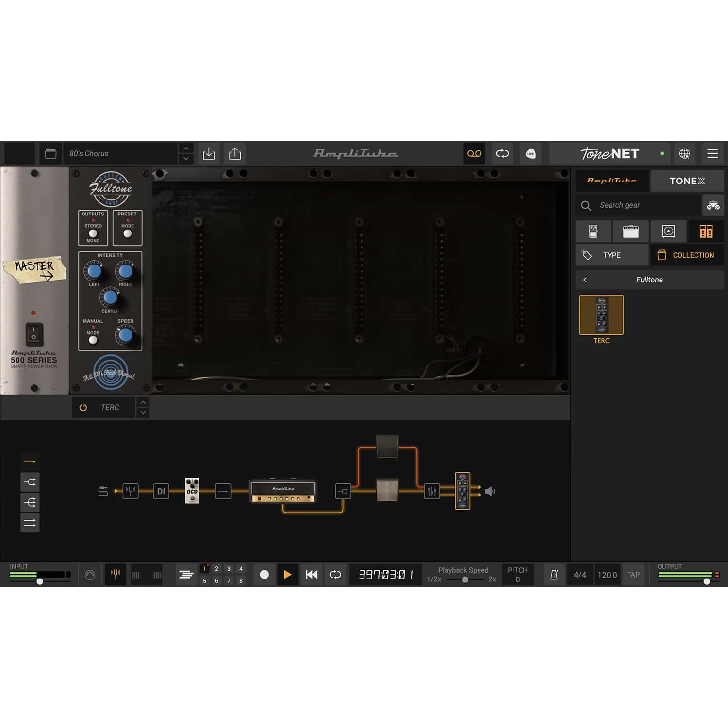Image resolution: width=728 pixels, height=728 pixels.
Task: Click the search magnifier icon
Action: pos(586,205)
